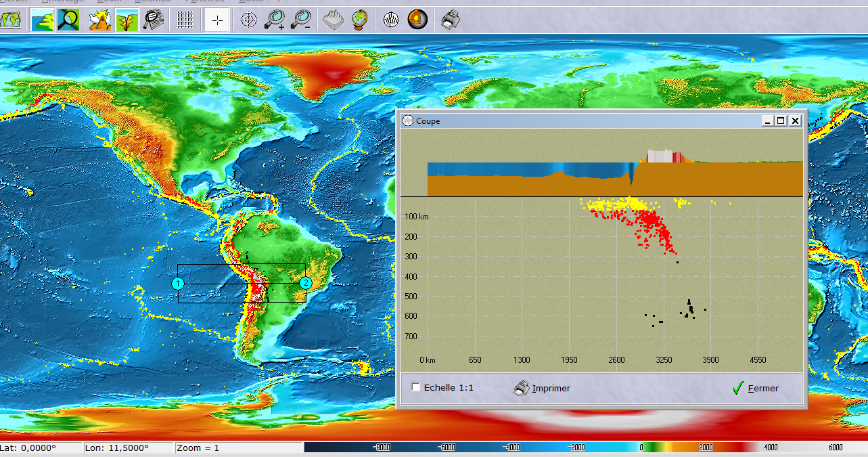
Task: Zoom out with the magnifier minus icon
Action: pyautogui.click(x=300, y=20)
